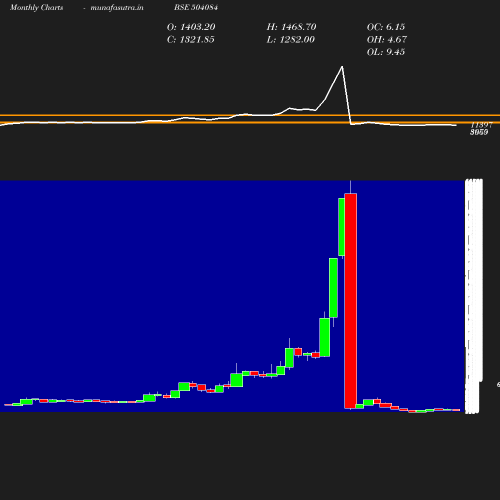
Task: Select the low value 'L: 1282.00'
Action: (291, 40)
